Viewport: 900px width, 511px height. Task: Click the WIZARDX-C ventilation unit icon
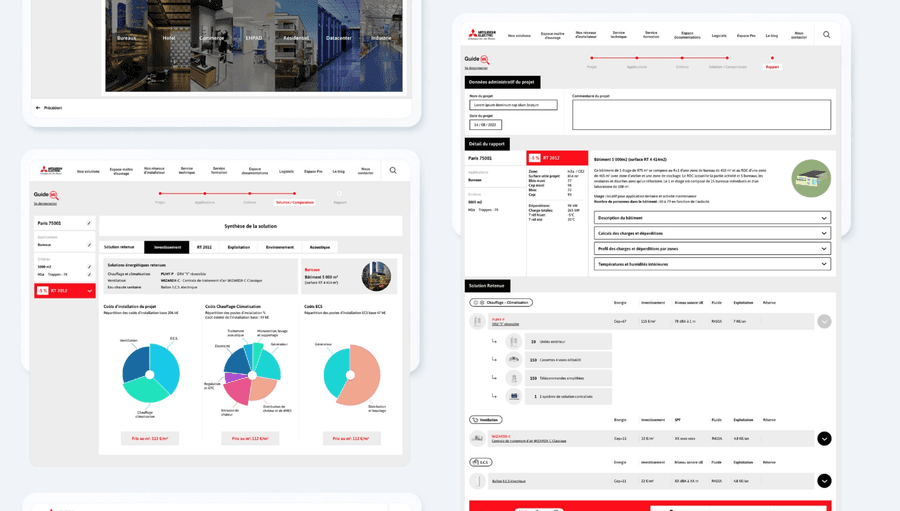click(x=477, y=439)
